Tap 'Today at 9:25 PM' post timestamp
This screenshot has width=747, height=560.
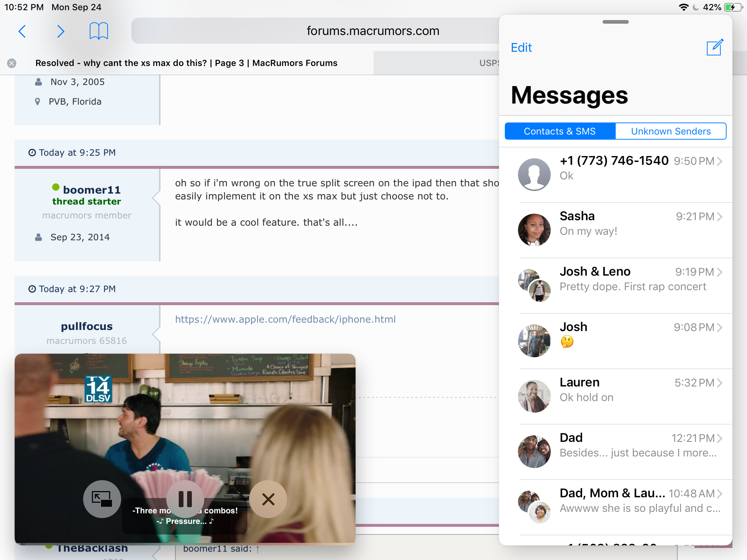(x=77, y=153)
